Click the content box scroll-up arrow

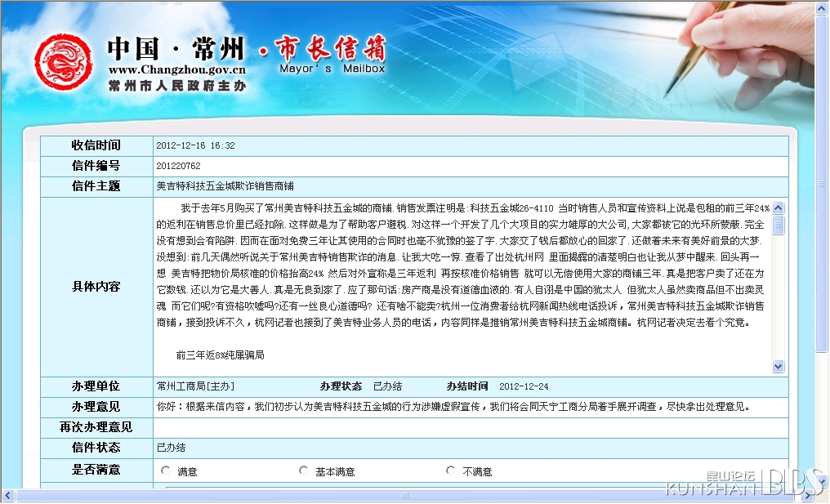(778, 208)
